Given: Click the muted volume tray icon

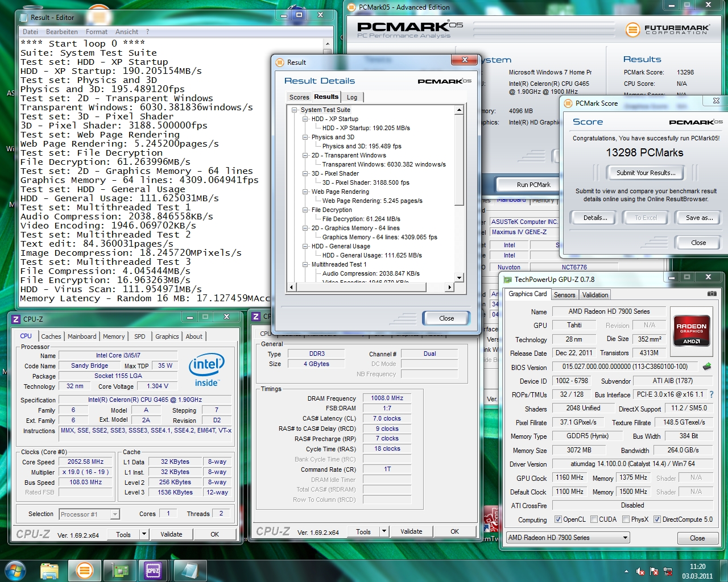Looking at the screenshot, I should (640, 571).
